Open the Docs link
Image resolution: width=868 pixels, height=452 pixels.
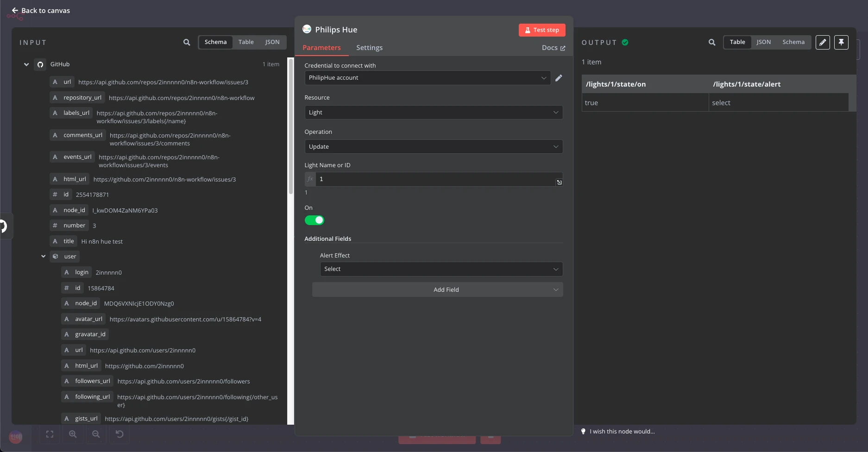click(554, 48)
